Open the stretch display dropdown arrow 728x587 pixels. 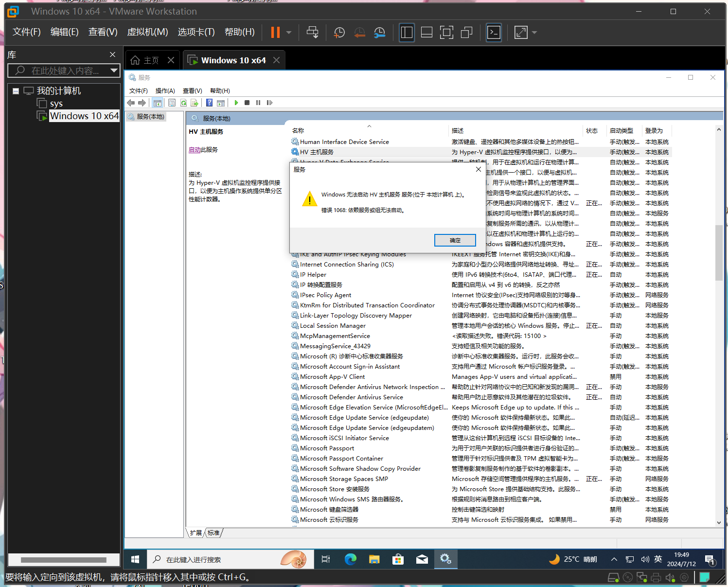click(x=534, y=33)
